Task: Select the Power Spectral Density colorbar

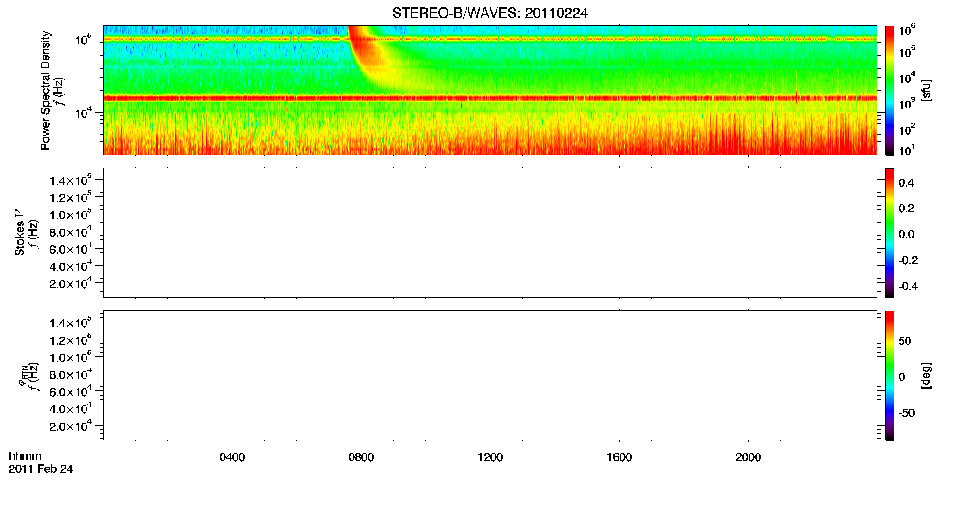Action: click(890, 90)
